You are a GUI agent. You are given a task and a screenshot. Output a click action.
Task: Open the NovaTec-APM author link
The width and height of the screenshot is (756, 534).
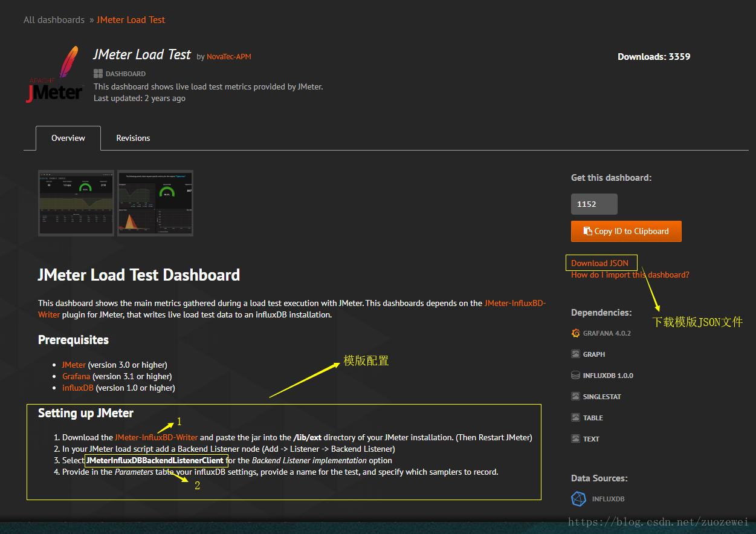click(x=229, y=57)
